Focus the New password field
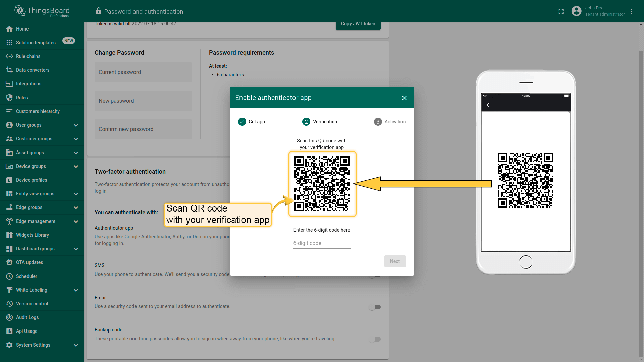644x362 pixels. point(143,101)
